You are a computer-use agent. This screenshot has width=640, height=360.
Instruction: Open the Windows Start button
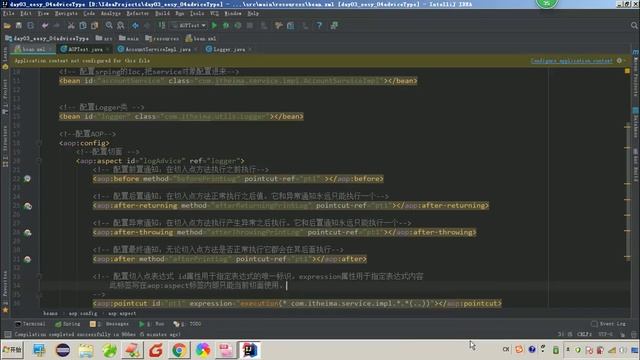pos(12,350)
